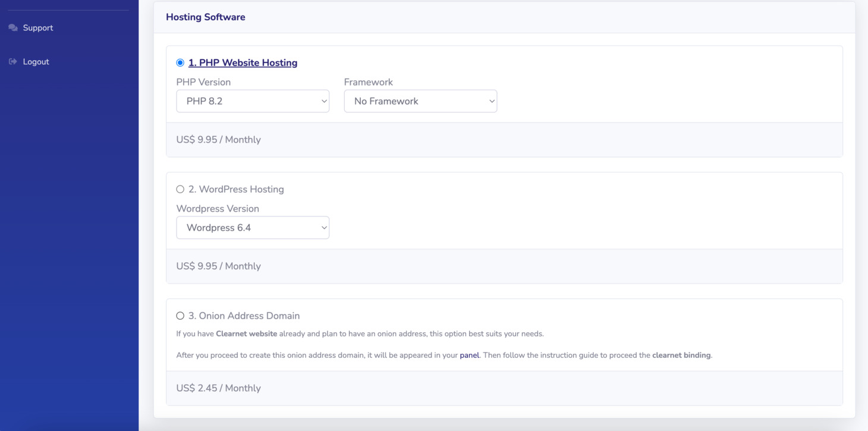Click the WordPress hosting price US$ 9.95 / Monthly
Image resolution: width=868 pixels, height=431 pixels.
pos(219,266)
